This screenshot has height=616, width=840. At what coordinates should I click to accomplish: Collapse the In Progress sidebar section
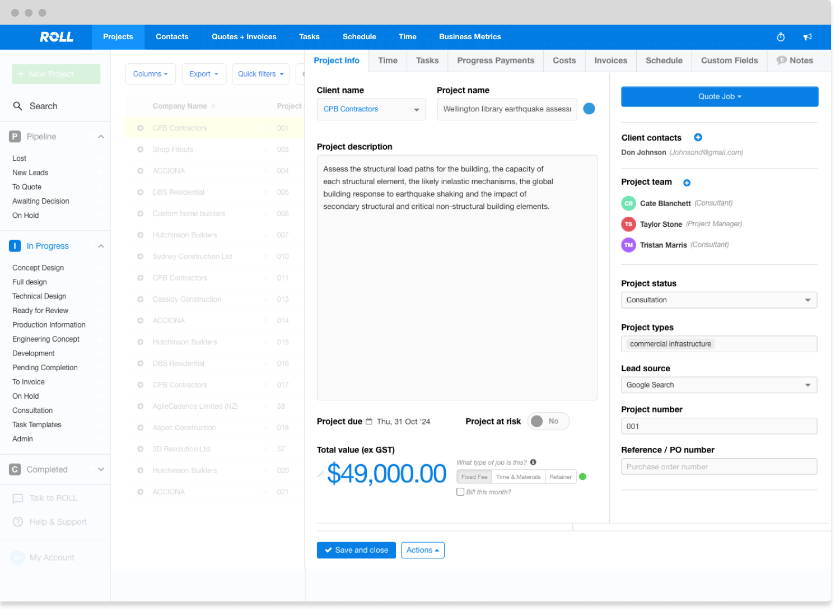(101, 246)
